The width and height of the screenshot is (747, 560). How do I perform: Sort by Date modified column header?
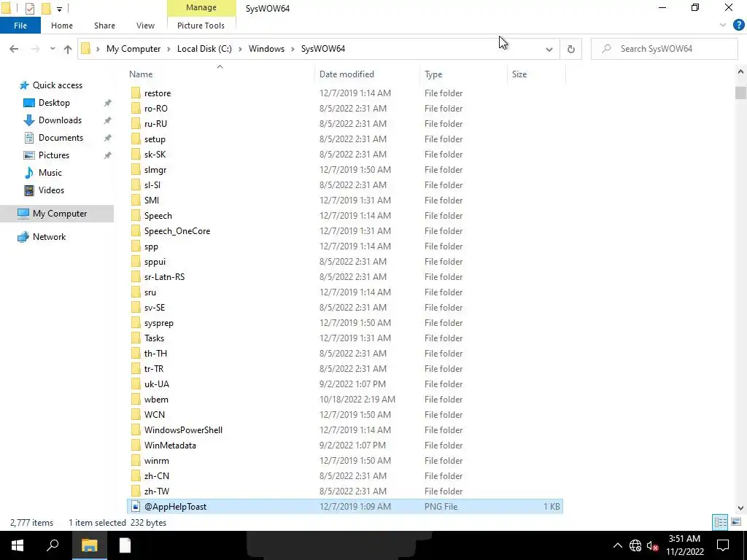[368, 74]
